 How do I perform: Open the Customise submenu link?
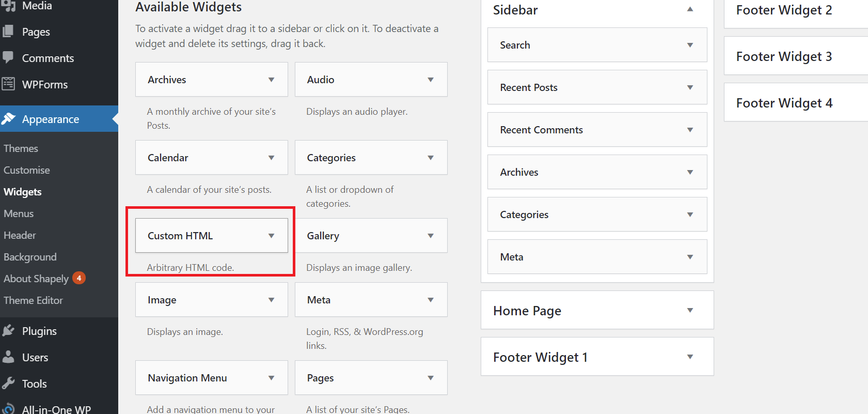click(x=27, y=170)
